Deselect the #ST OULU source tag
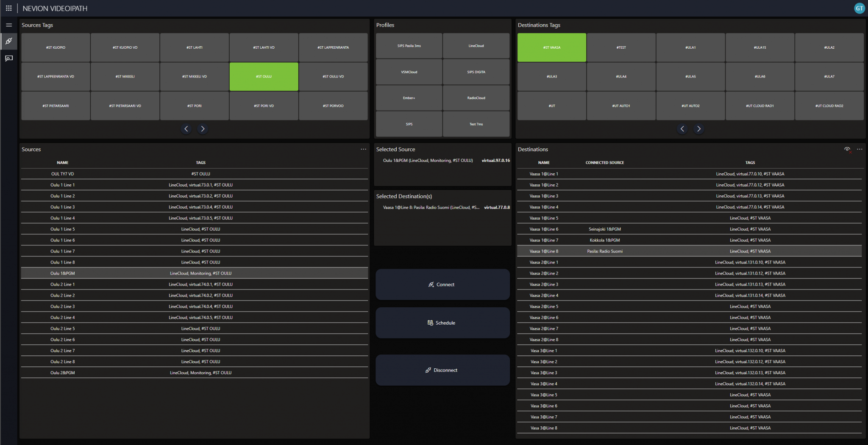 [264, 76]
